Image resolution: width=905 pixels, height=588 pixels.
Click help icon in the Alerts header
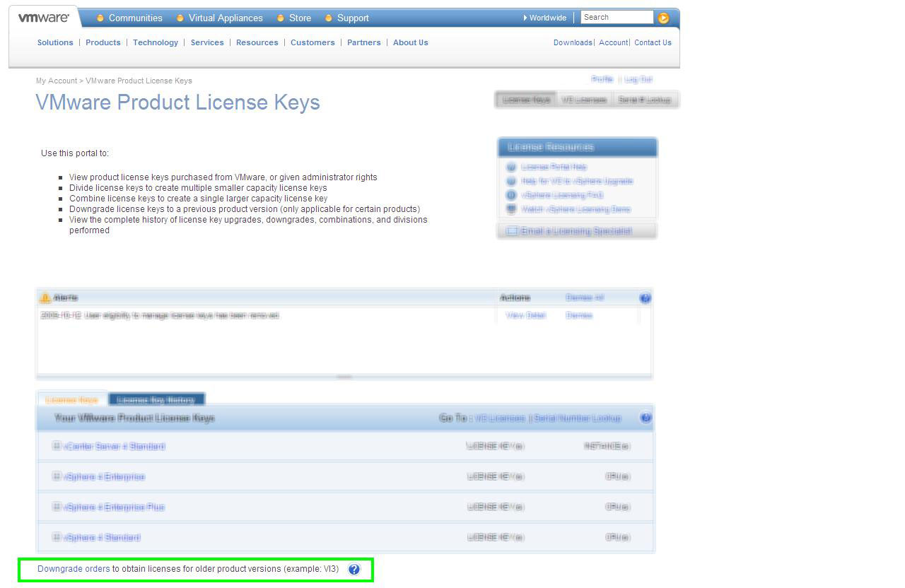click(645, 298)
